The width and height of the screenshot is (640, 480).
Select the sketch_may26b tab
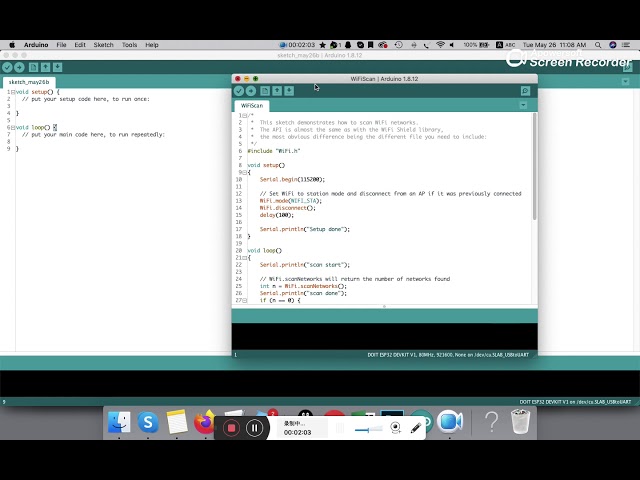(29, 82)
